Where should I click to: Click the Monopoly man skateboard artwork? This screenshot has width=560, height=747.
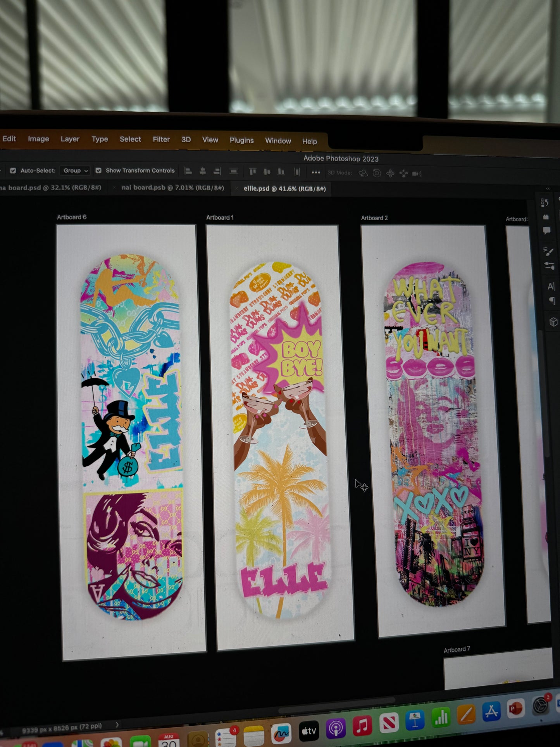pyautogui.click(x=132, y=437)
